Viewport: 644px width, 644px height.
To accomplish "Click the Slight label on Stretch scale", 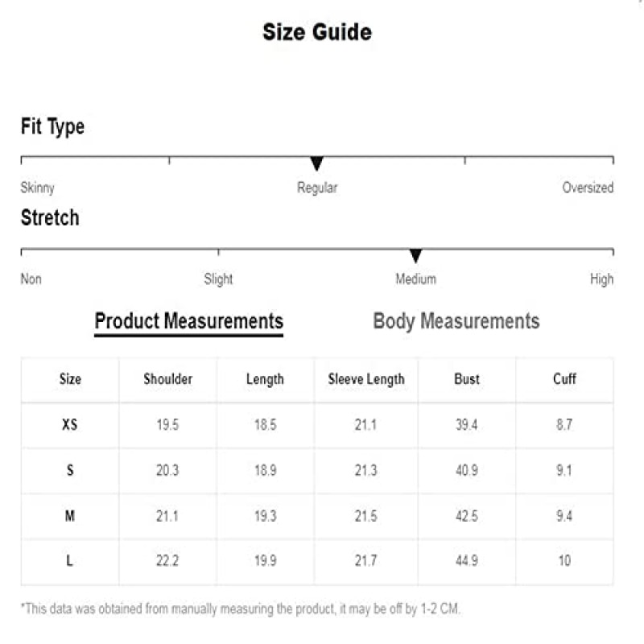I will (x=218, y=279).
